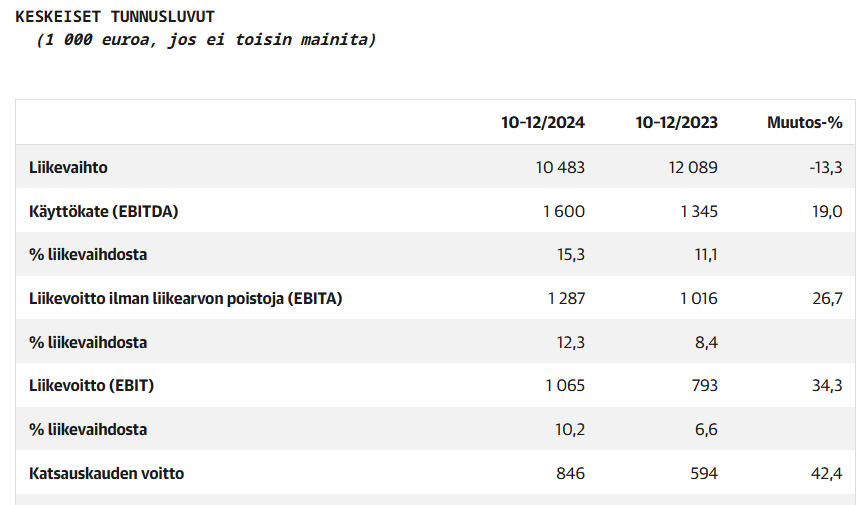The height and width of the screenshot is (505, 864).
Task: Click the Liikevaihto value 10 483
Action: pos(560,167)
